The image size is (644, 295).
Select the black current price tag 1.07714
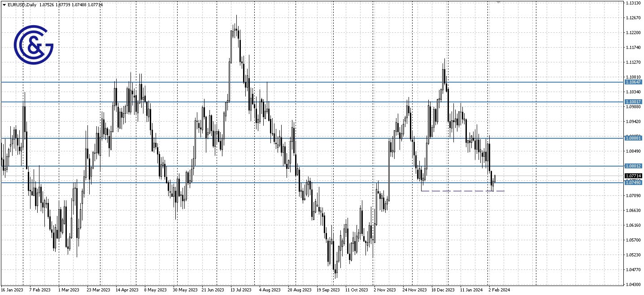[634, 176]
